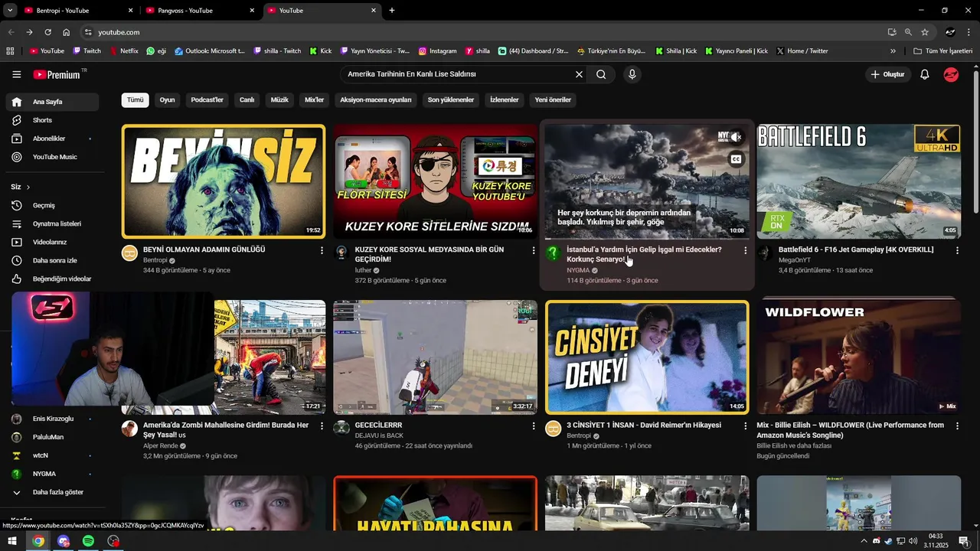Open a new Chrome tab
Screen dimensions: 980x551
392,11
